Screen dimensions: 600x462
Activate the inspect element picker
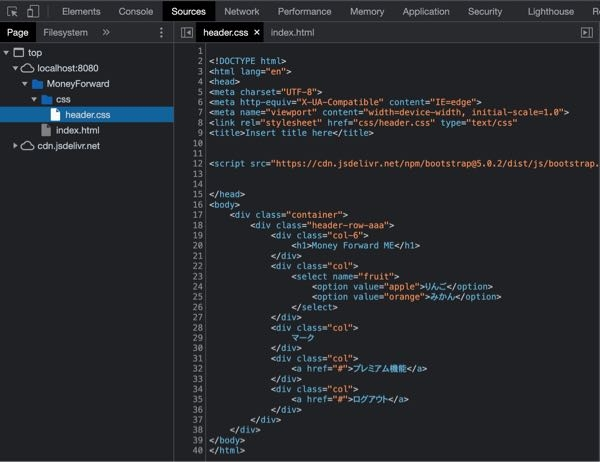[x=11, y=12]
